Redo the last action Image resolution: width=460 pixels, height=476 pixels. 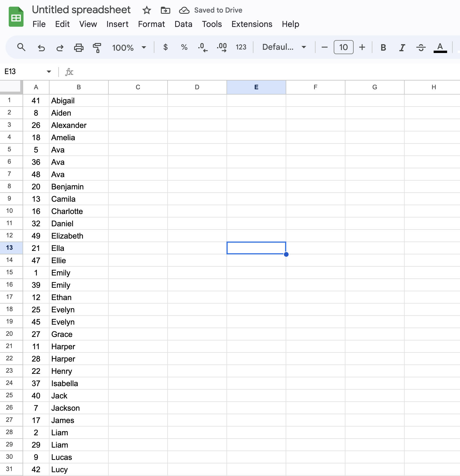[60, 47]
